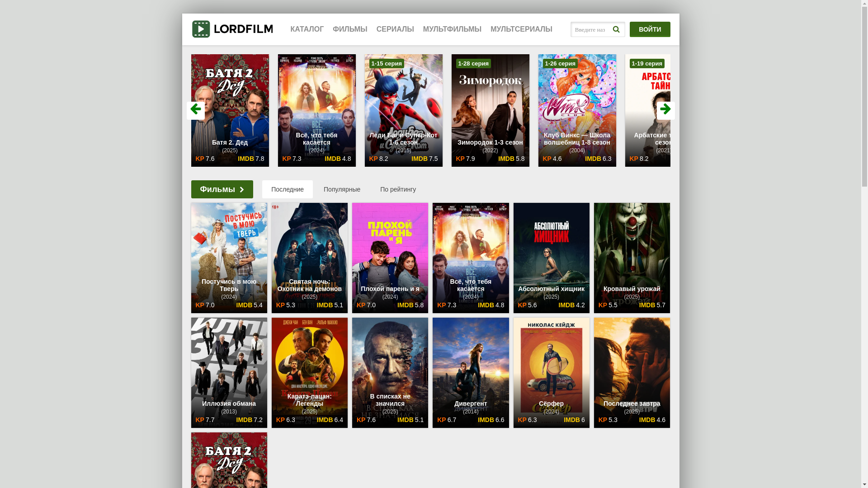This screenshot has width=868, height=488.
Task: Open the Фильмы navigation item
Action: click(350, 29)
